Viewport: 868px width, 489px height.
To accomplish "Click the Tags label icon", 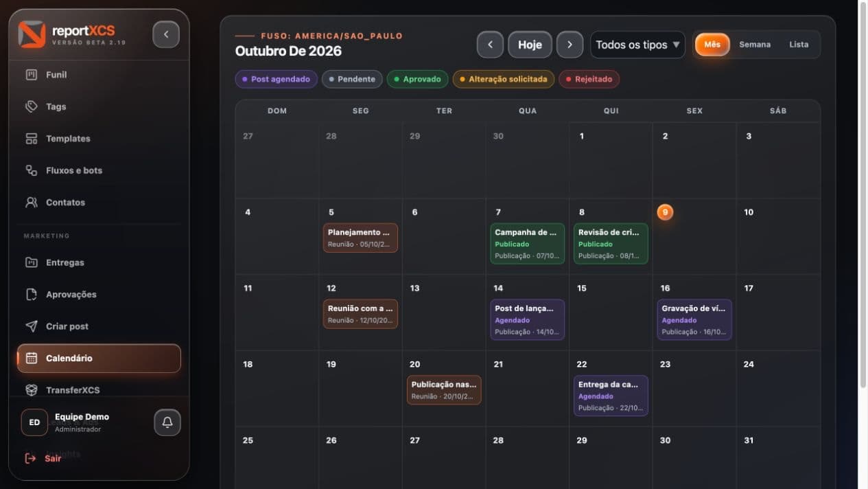I will [31, 106].
